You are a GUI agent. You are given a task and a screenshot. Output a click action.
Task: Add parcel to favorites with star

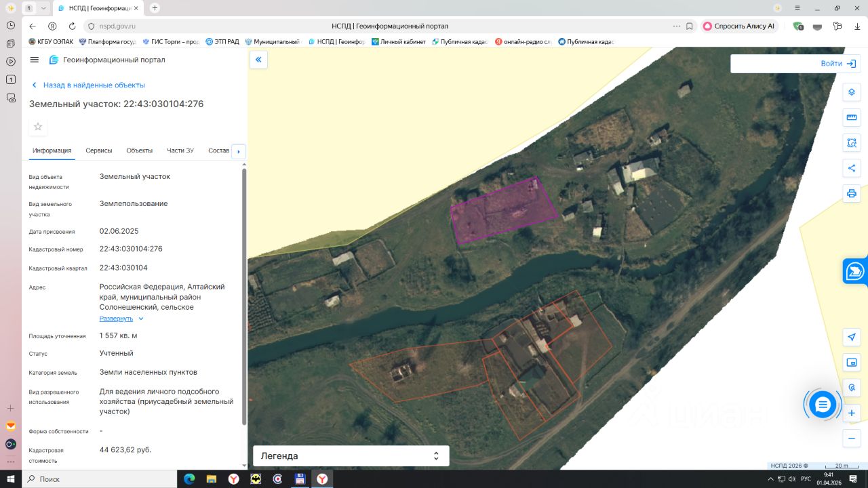click(x=38, y=127)
